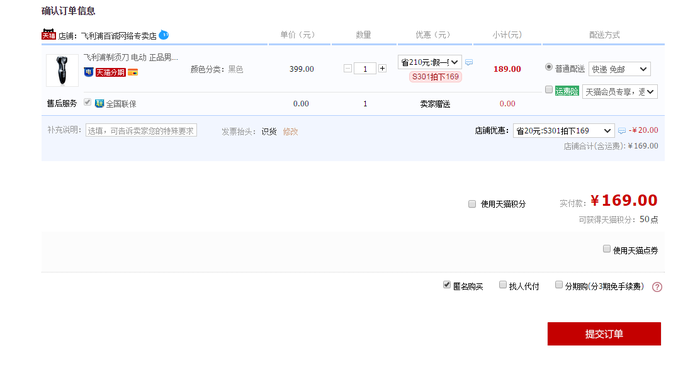This screenshot has height=365, width=700.
Task: Open the 省210元 discount dropdown
Action: click(429, 62)
